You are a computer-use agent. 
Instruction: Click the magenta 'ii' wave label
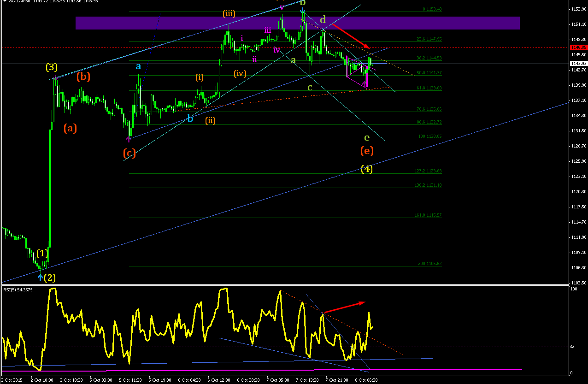[x=254, y=59]
